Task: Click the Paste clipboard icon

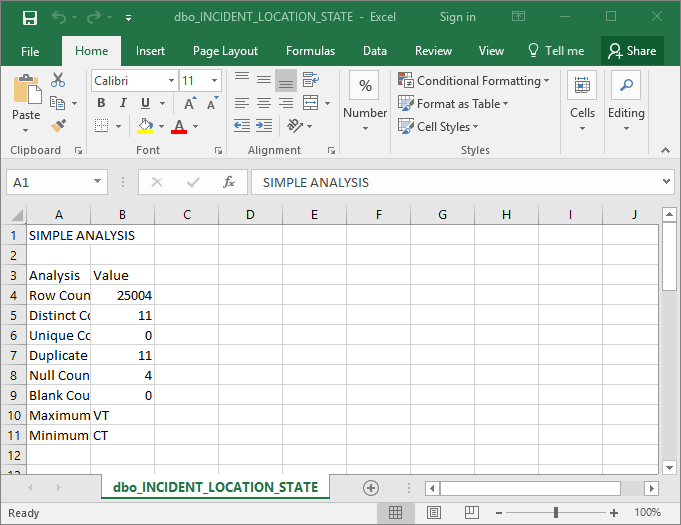Action: 26,89
